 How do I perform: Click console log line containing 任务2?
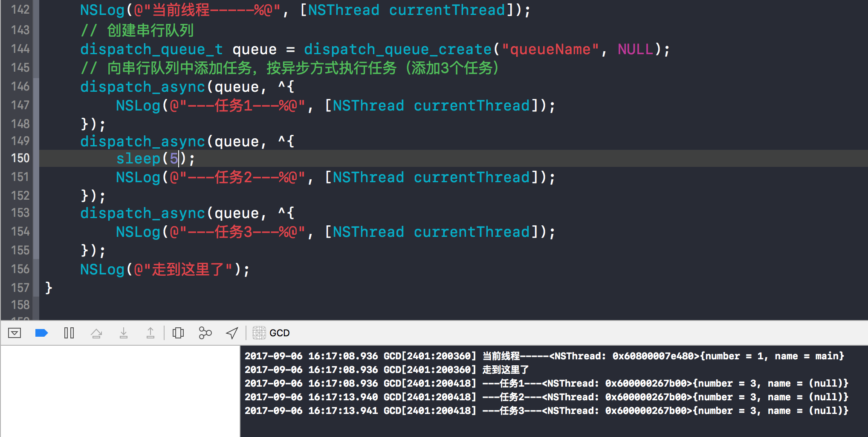point(547,397)
